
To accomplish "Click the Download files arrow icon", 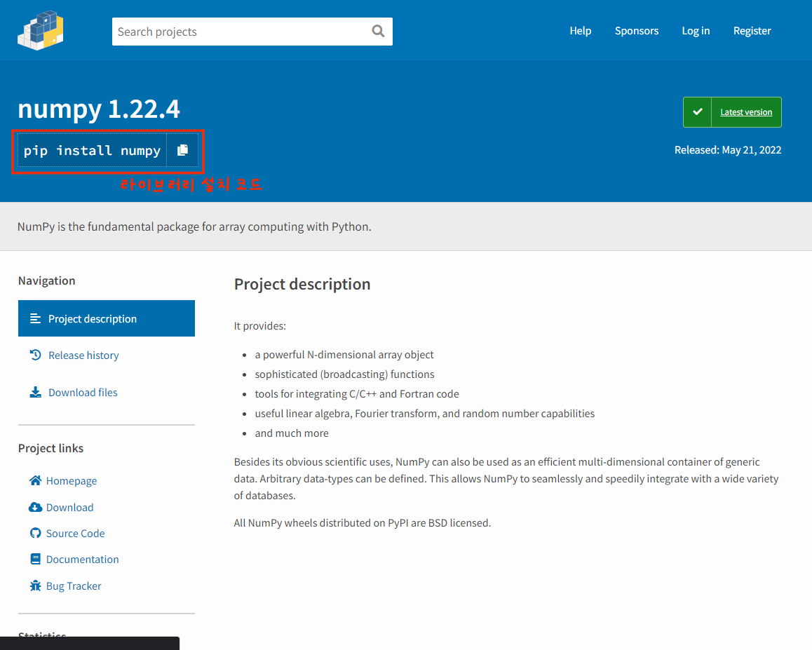I will [x=36, y=392].
